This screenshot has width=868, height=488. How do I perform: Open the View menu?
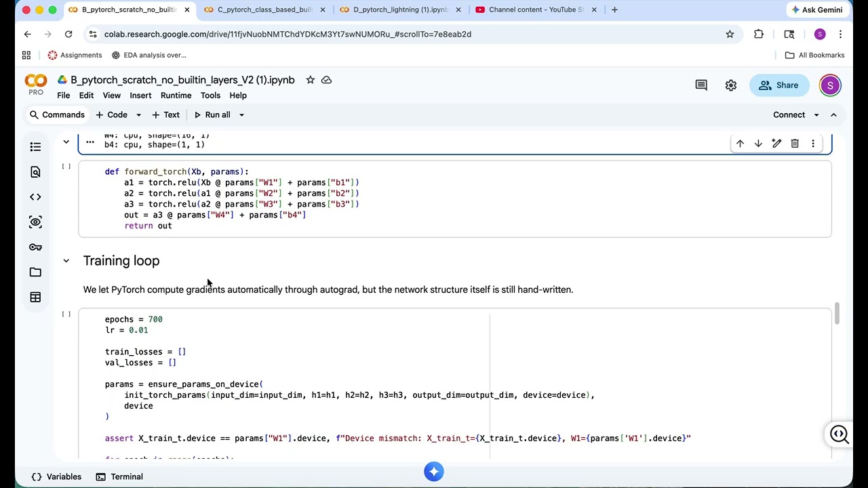[111, 96]
